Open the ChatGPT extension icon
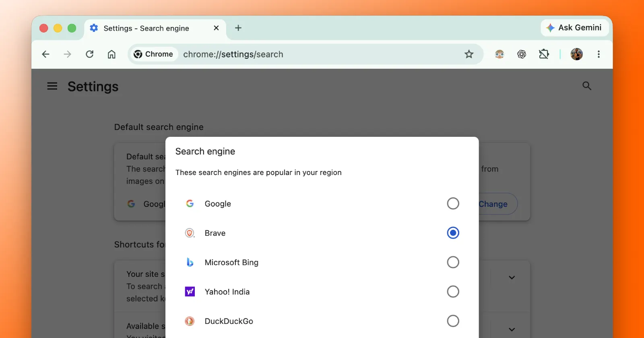Viewport: 644px width, 338px height. [522, 54]
